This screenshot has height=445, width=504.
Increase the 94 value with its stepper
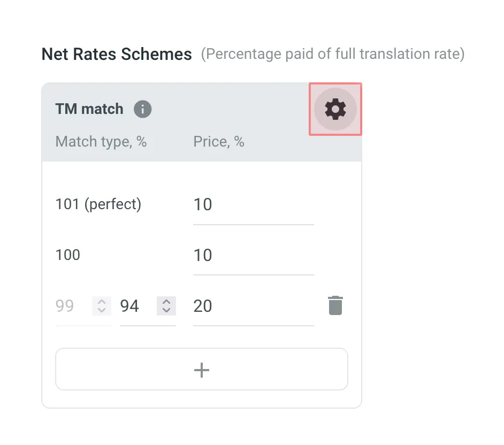point(166,303)
